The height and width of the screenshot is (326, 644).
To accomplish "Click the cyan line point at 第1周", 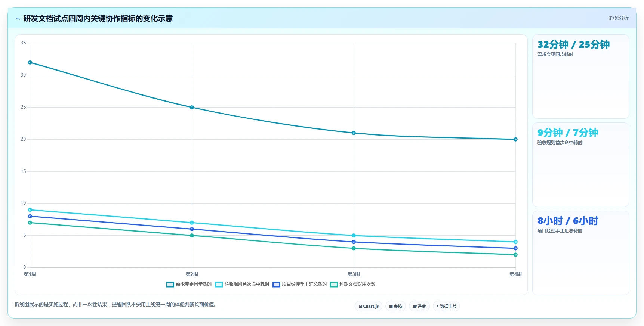I will pos(30,210).
